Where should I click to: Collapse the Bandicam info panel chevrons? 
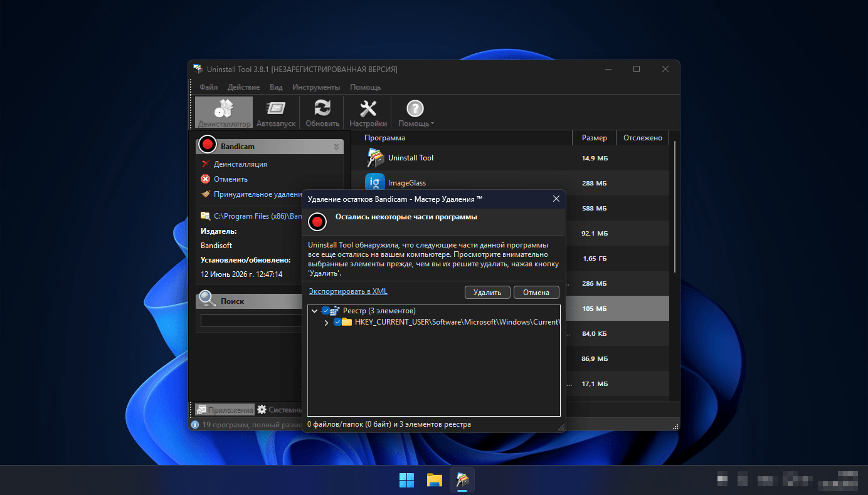click(337, 147)
